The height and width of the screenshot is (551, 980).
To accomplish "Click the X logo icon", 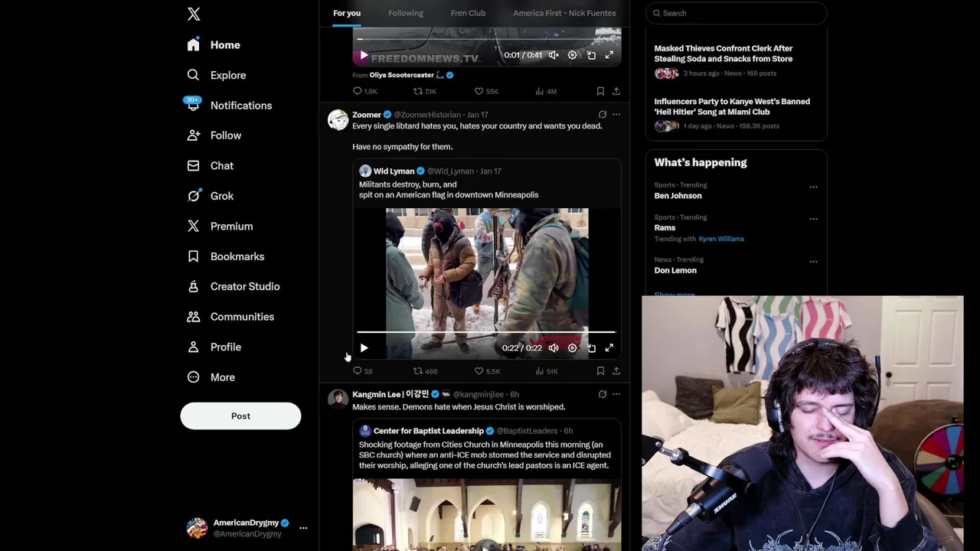I will pos(194,14).
